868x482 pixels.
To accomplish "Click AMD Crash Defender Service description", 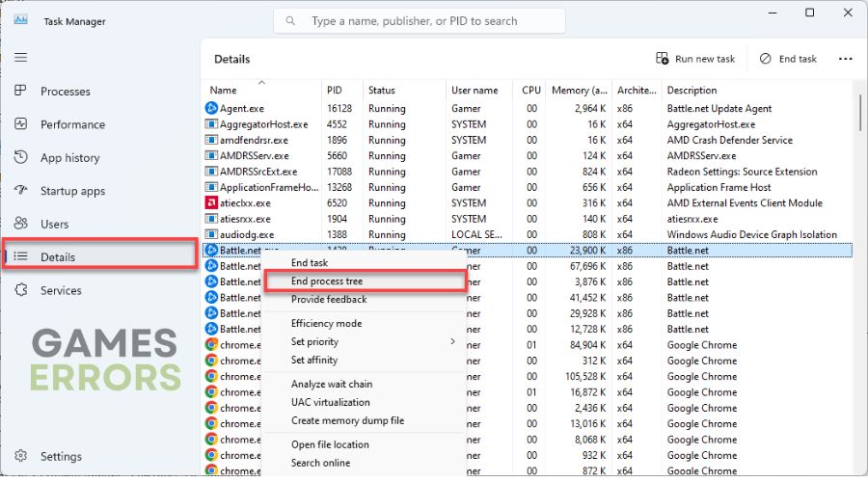I will [730, 140].
